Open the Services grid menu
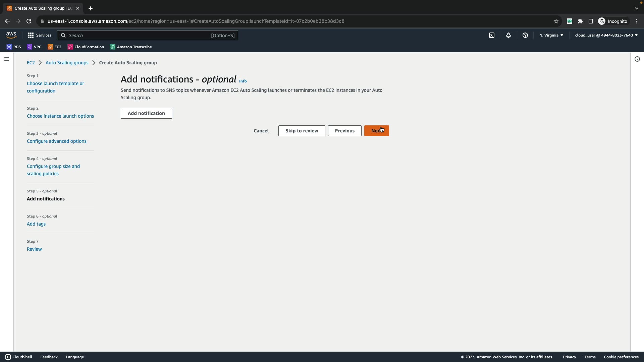Viewport: 644px width, 362px height. tap(40, 35)
